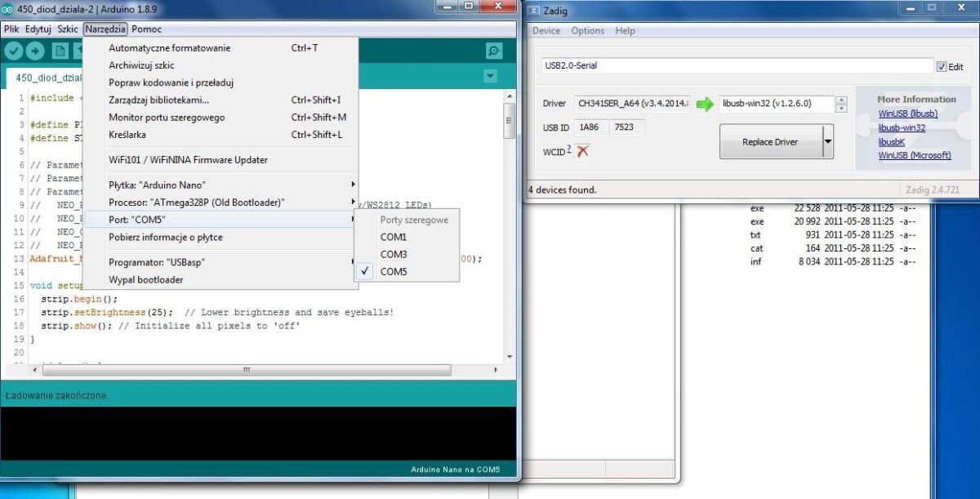Toggle the Edit checkbox in Zadig
This screenshot has width=980, height=499.
pos(942,67)
